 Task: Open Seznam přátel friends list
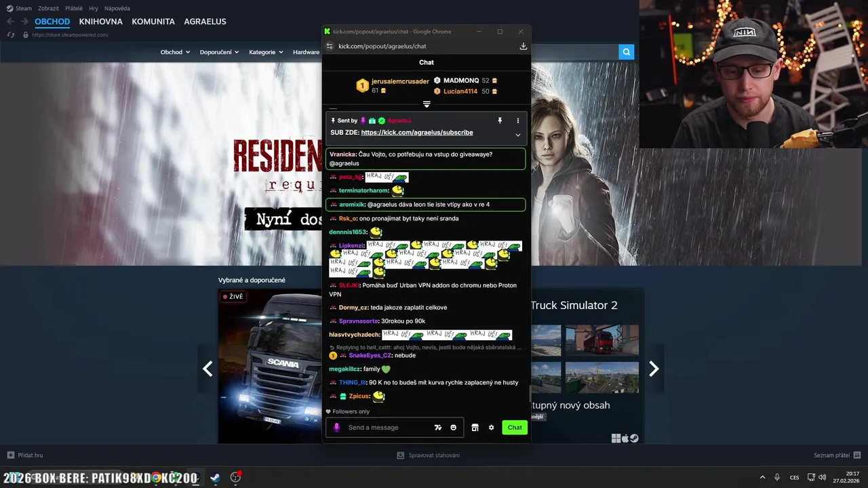pyautogui.click(x=837, y=455)
